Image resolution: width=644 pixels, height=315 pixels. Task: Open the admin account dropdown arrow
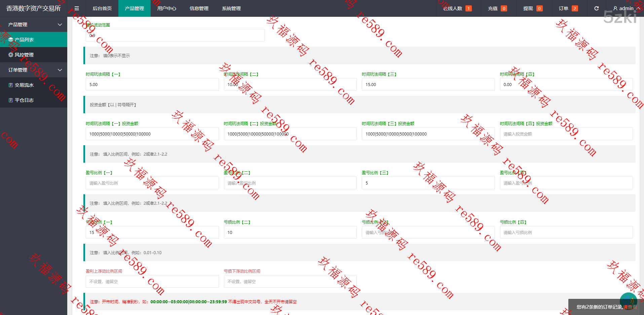(x=638, y=8)
